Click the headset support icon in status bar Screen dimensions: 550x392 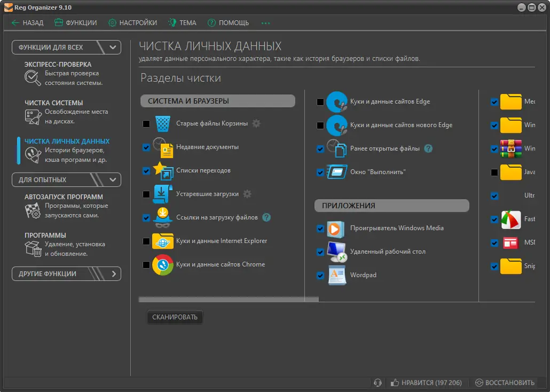[x=378, y=383]
